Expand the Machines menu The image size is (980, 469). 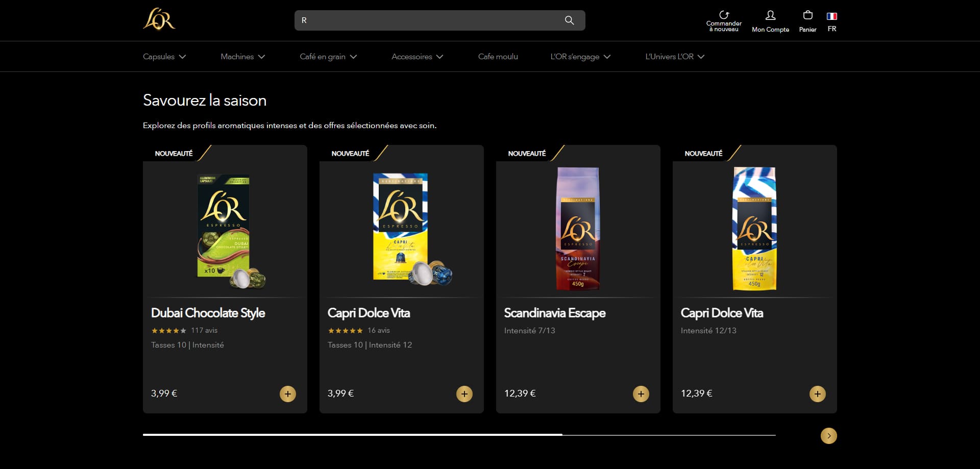tap(243, 57)
